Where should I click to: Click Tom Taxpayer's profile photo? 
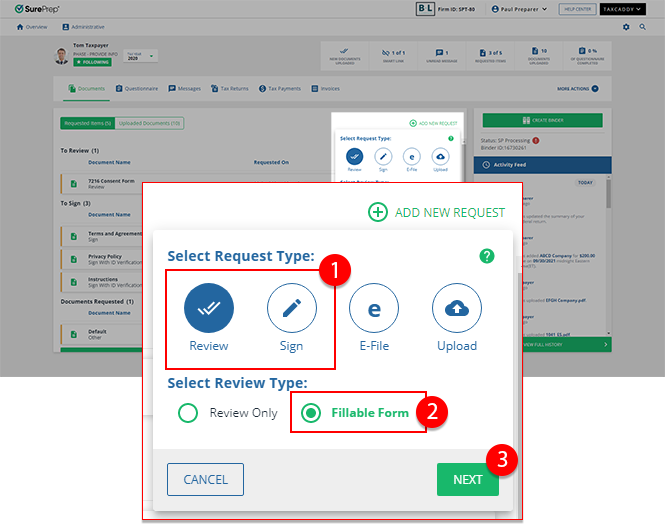(x=62, y=56)
